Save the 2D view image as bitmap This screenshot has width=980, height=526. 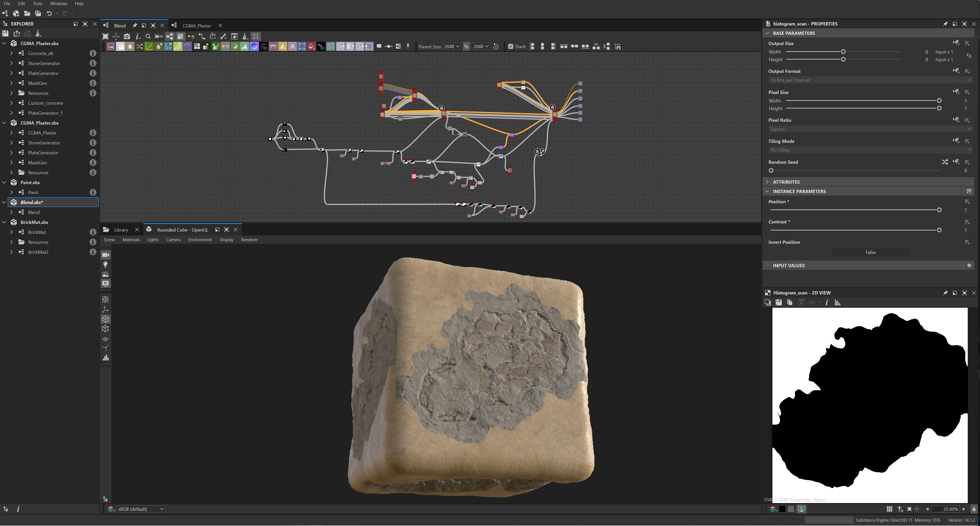tap(778, 302)
